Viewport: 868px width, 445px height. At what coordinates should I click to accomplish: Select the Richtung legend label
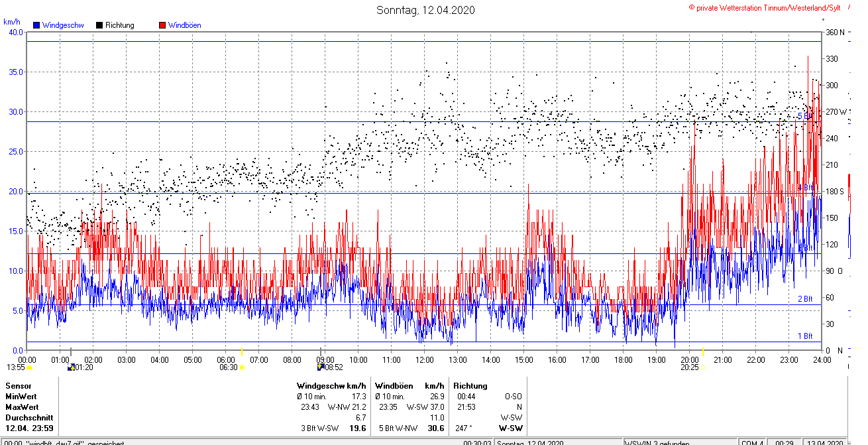click(x=120, y=25)
